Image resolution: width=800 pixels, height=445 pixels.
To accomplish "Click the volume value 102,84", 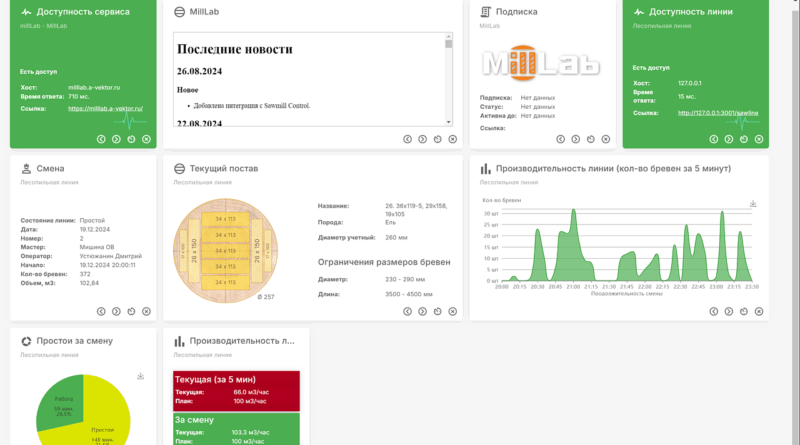I will pyautogui.click(x=89, y=283).
